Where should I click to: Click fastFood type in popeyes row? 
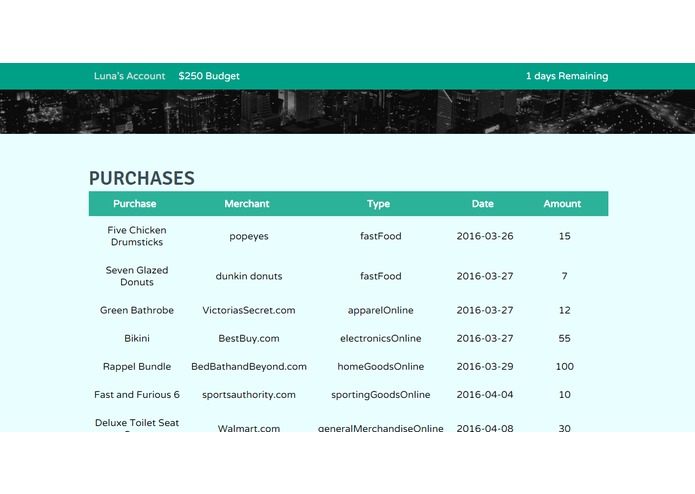point(380,236)
